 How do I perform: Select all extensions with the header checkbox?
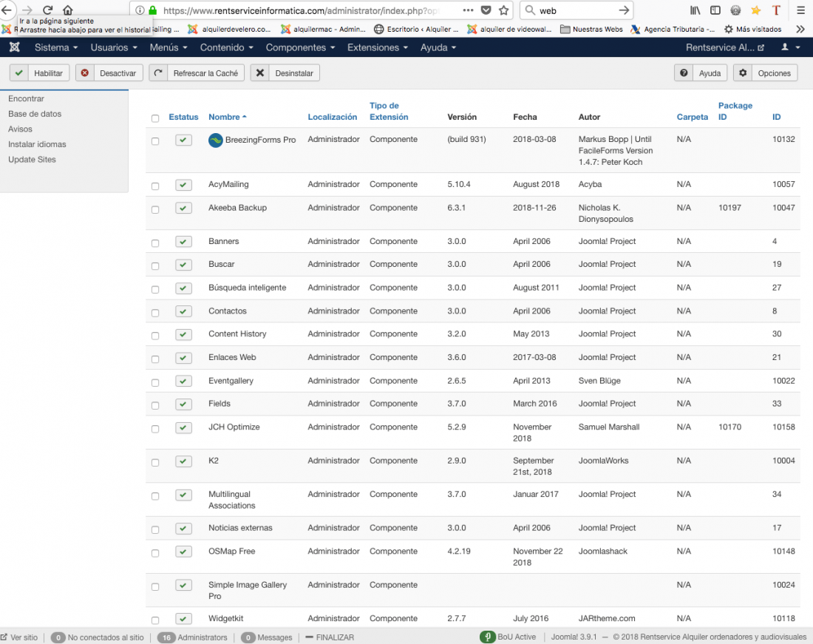pos(155,118)
